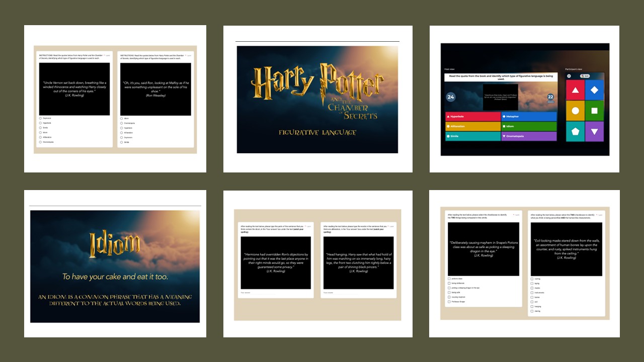Click 'To have your cake and eat it too.'
Screen dimensions: 644x362
pos(115,277)
